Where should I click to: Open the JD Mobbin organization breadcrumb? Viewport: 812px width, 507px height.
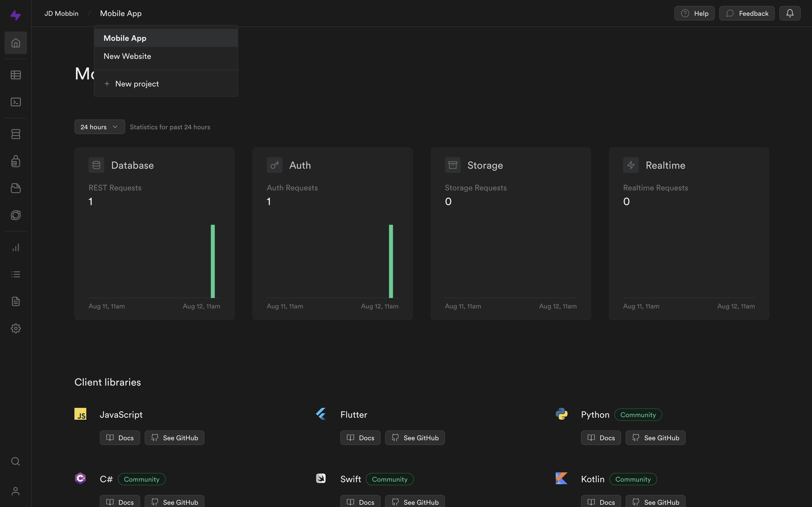(61, 14)
